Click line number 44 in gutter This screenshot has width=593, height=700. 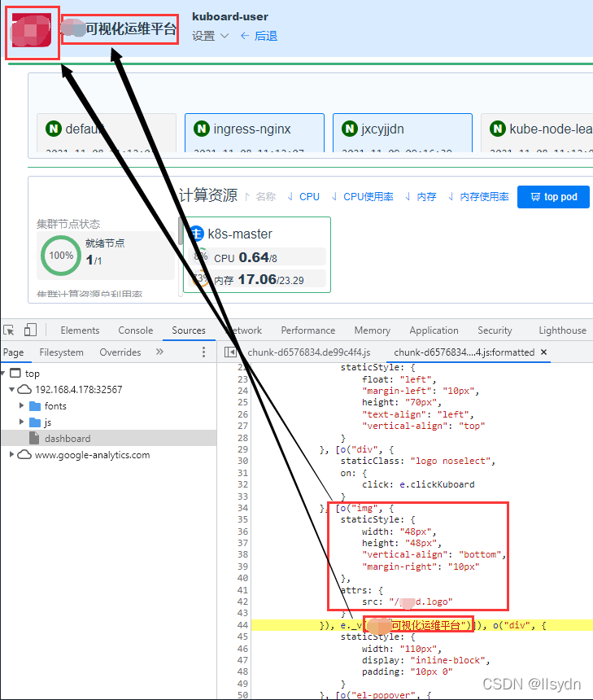pos(242,625)
